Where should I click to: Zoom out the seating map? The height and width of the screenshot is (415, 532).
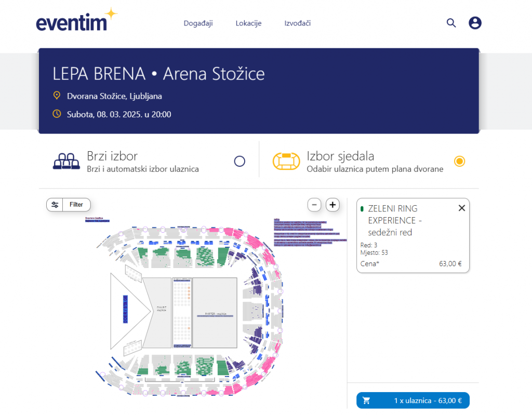coord(314,205)
